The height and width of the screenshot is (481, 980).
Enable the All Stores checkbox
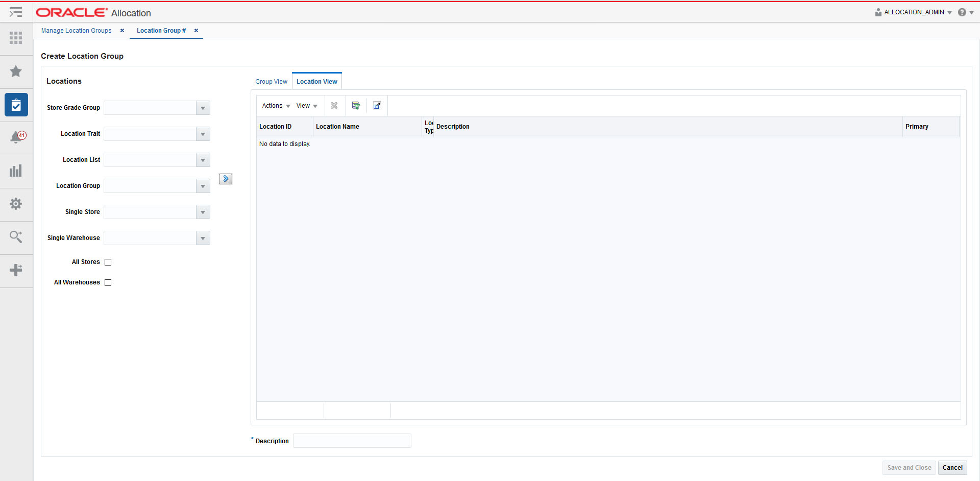coord(108,262)
